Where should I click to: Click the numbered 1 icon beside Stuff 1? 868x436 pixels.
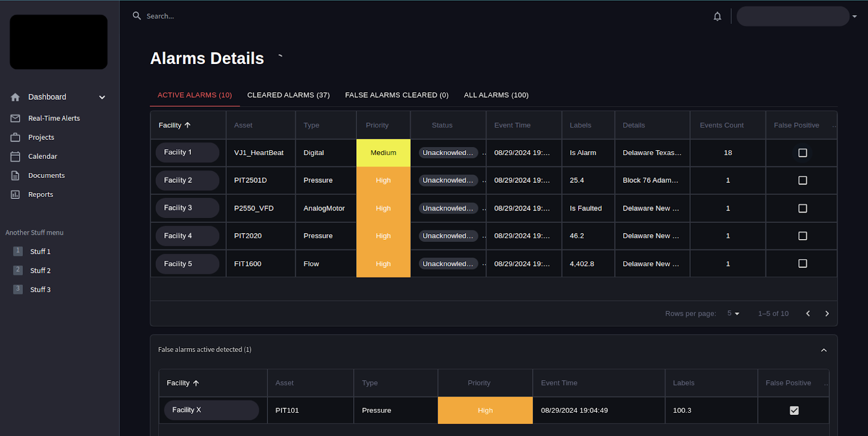(18, 251)
